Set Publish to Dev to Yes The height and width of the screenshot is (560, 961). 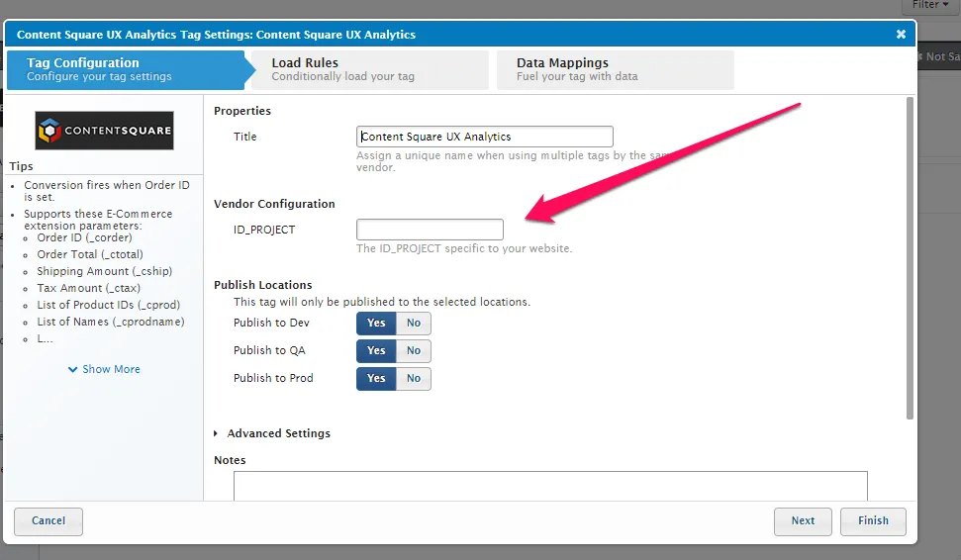[376, 324]
